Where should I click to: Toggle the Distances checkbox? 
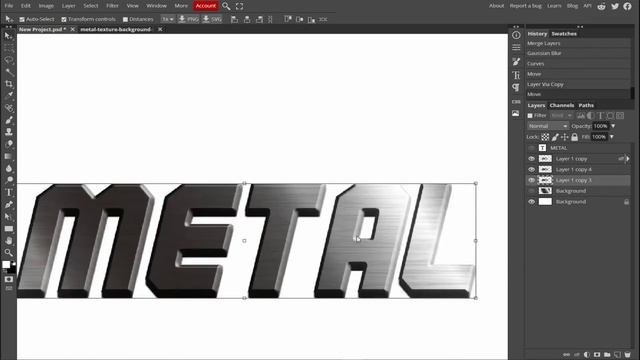point(125,19)
